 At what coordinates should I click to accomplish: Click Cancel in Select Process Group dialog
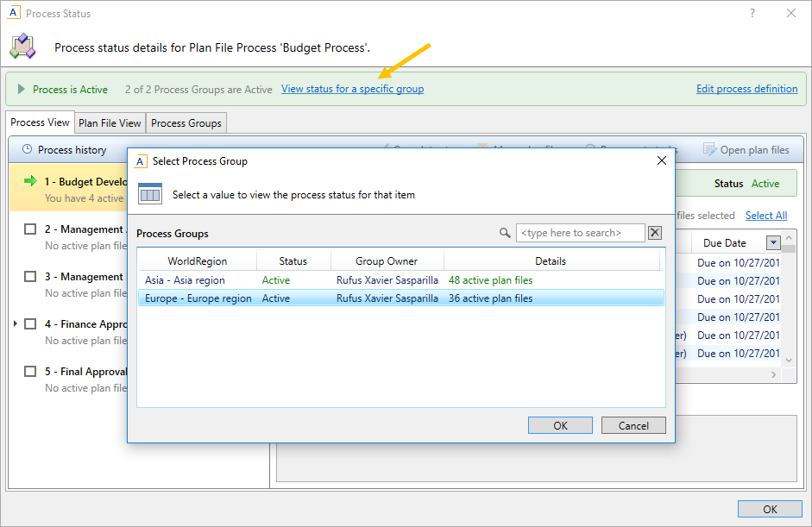point(633,425)
